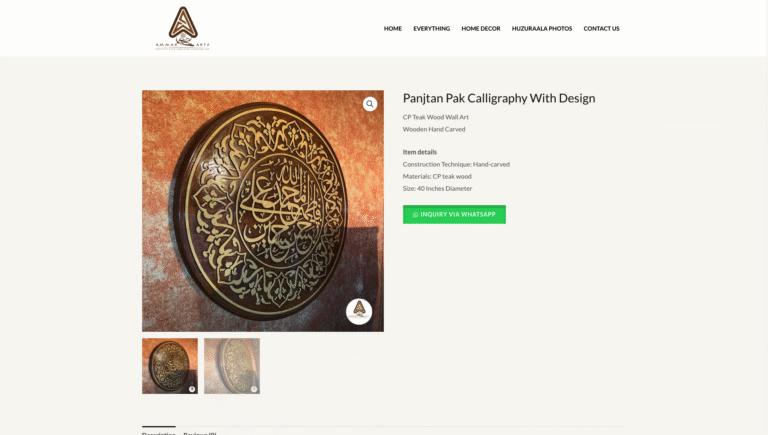Screen dimensions: 768x435
Task: Click the Panjtan Pak Calligraphy With Design title
Action: pyautogui.click(x=499, y=98)
